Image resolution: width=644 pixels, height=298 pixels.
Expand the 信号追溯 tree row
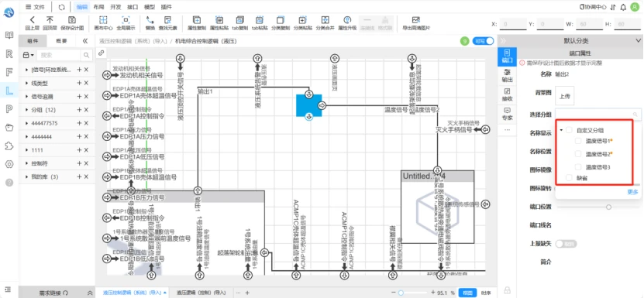[x=27, y=97]
